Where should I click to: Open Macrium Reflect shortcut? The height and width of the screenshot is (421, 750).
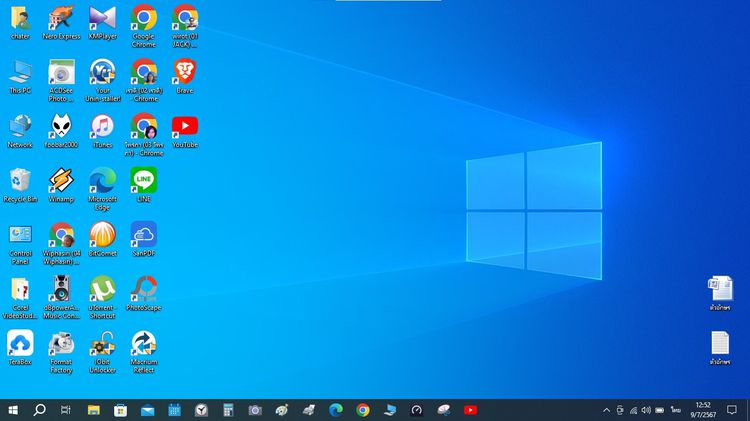143,353
